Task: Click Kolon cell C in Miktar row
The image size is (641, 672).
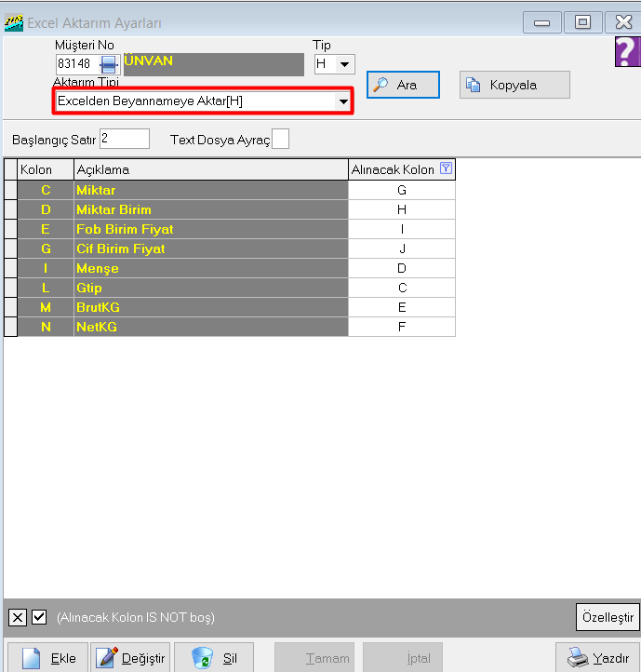Action: (x=46, y=190)
